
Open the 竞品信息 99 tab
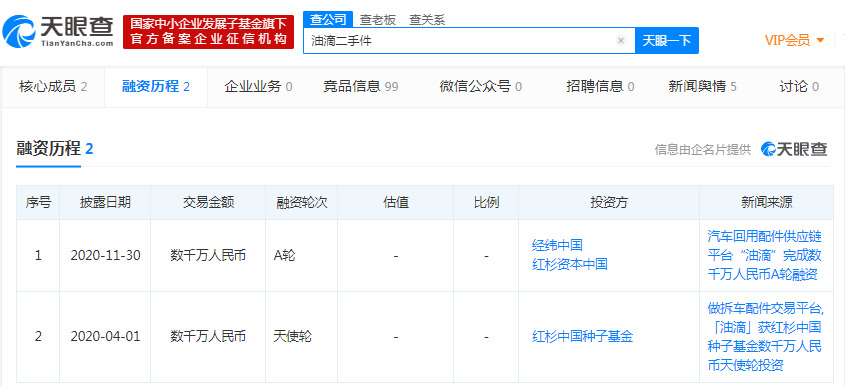coord(361,86)
